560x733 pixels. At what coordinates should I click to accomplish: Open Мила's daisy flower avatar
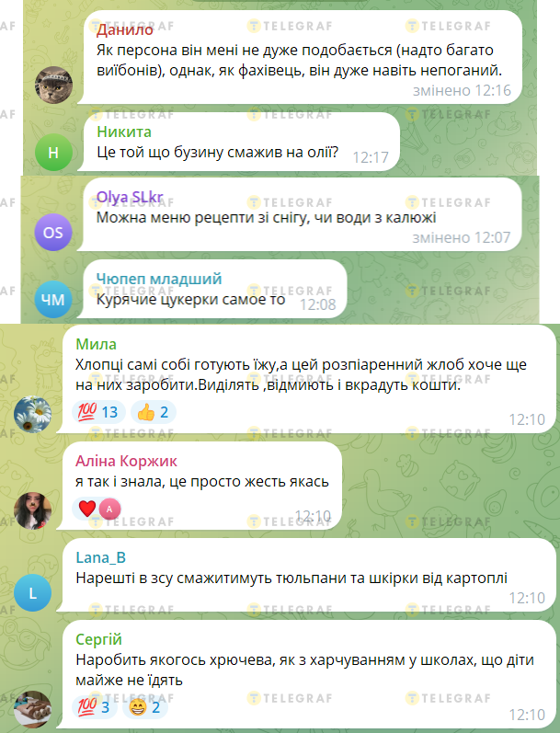click(x=32, y=414)
